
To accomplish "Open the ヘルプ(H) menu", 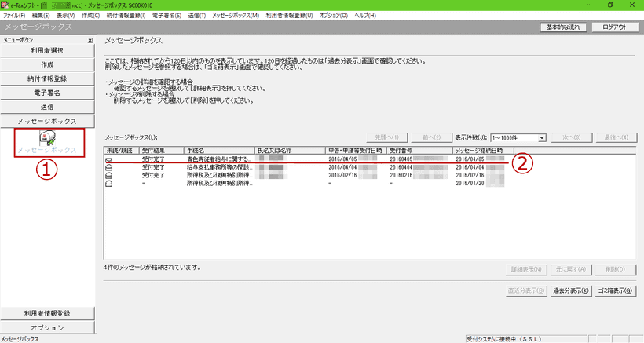I will 365,15.
